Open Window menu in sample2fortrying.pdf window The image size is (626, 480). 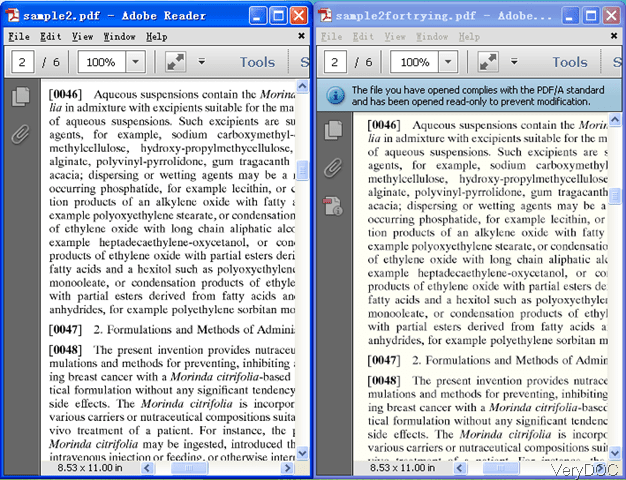point(432,37)
